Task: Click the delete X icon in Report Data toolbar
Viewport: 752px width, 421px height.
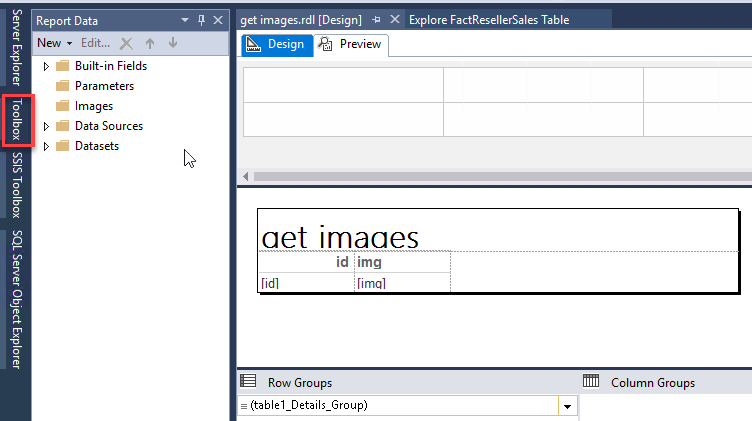Action: pos(126,43)
